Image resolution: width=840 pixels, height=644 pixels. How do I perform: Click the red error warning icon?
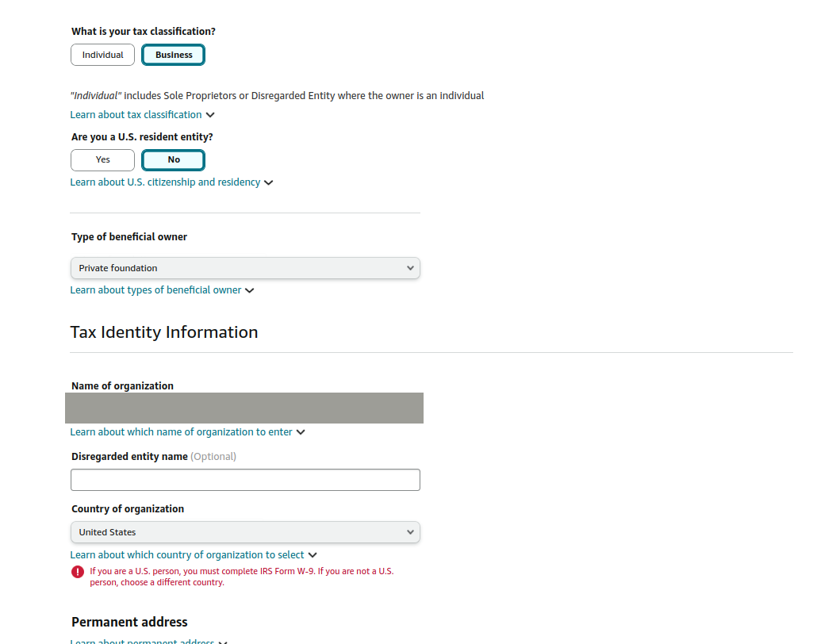(x=78, y=572)
